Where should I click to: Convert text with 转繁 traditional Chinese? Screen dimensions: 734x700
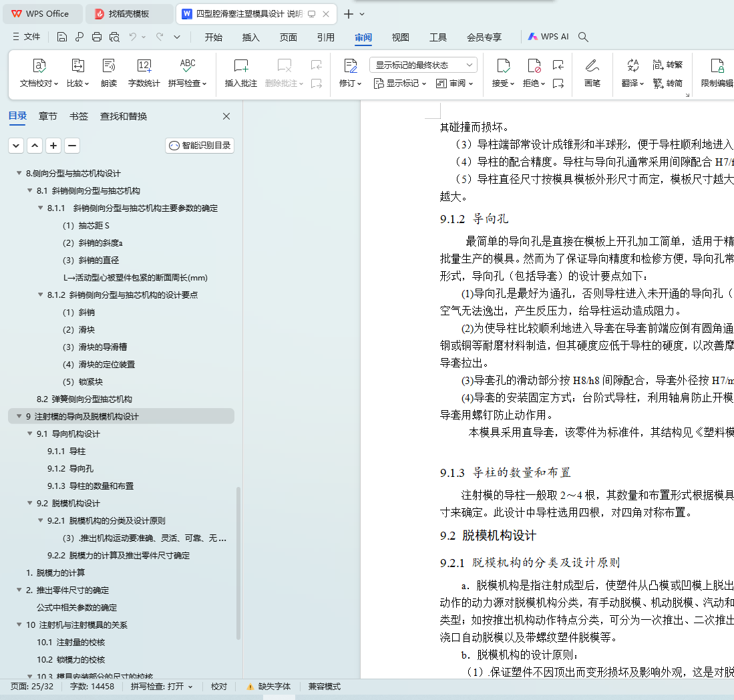[x=667, y=65]
